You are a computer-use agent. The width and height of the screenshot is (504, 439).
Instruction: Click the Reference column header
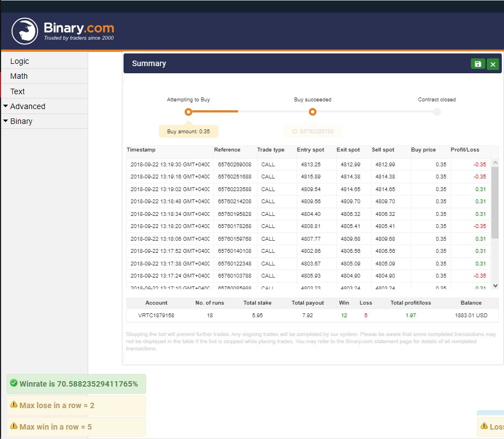[227, 150]
